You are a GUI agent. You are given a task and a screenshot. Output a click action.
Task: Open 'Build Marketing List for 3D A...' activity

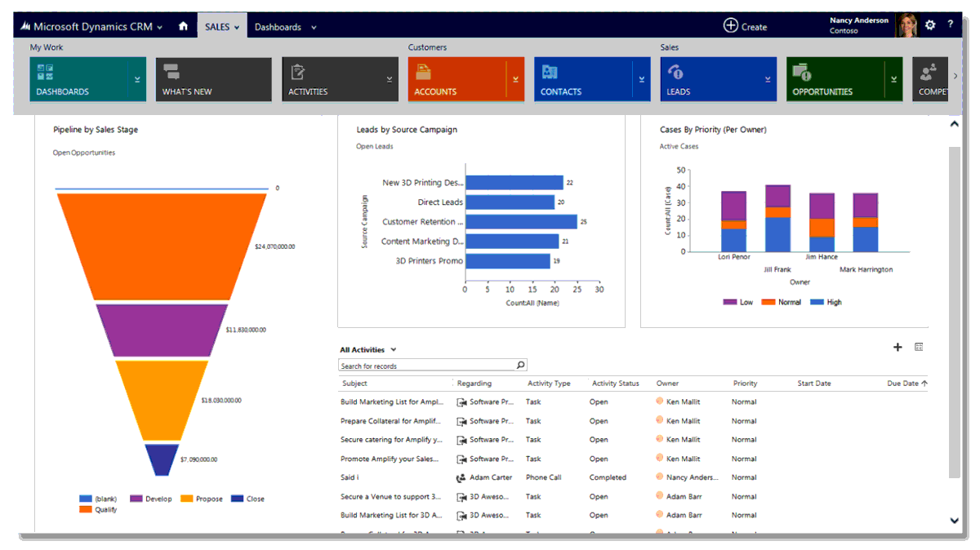[391, 515]
